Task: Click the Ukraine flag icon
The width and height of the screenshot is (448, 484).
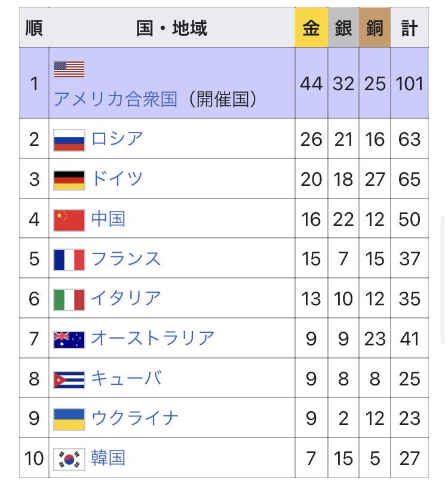Action: (69, 419)
